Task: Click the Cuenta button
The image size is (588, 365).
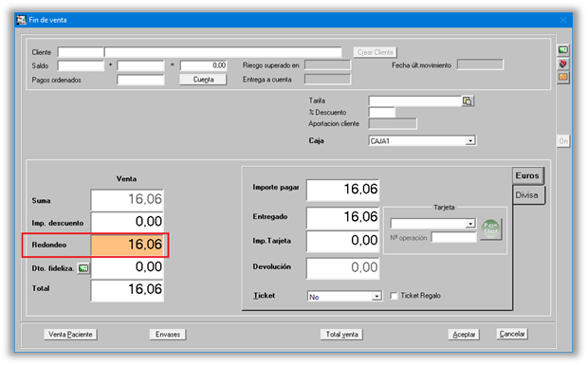Action: tap(203, 80)
